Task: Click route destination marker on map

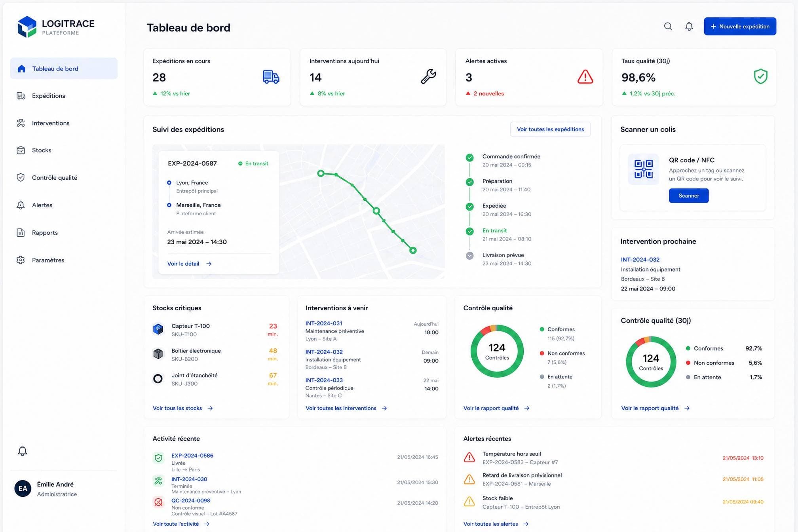Action: coord(413,250)
